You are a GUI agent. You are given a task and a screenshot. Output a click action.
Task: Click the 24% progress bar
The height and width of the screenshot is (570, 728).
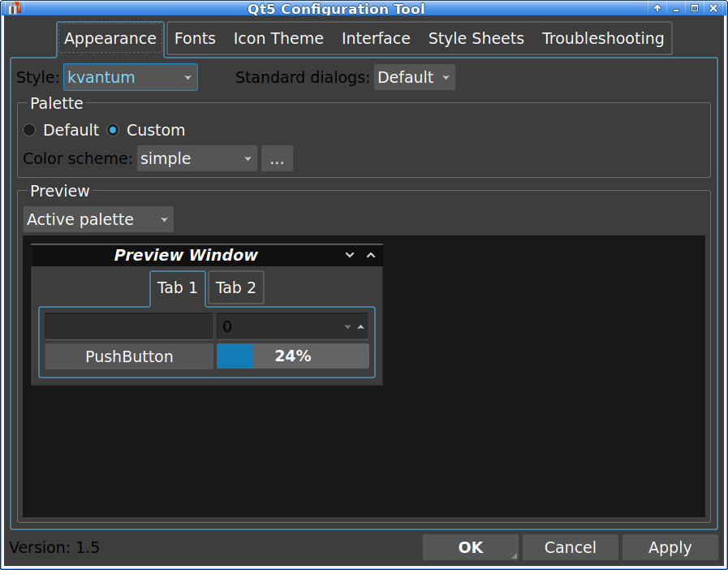(292, 356)
